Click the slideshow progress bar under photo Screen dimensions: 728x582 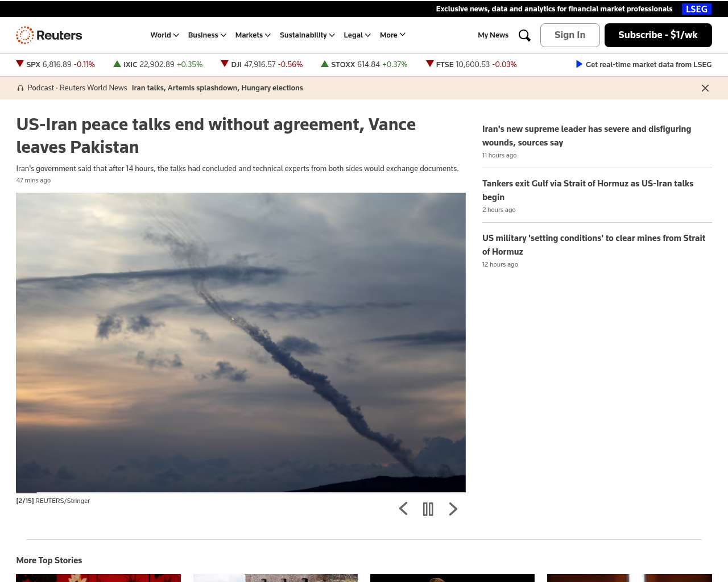pos(241,492)
